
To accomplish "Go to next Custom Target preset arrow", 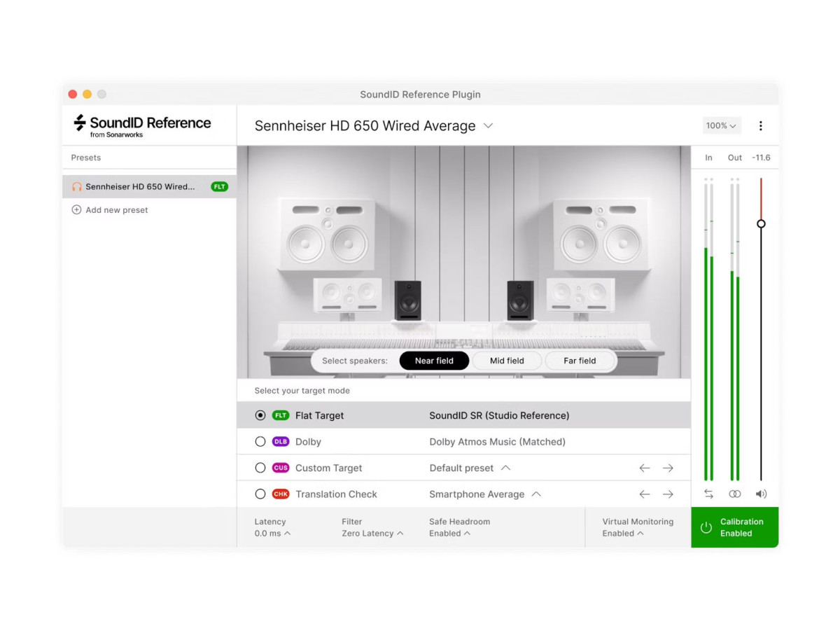I will (668, 468).
